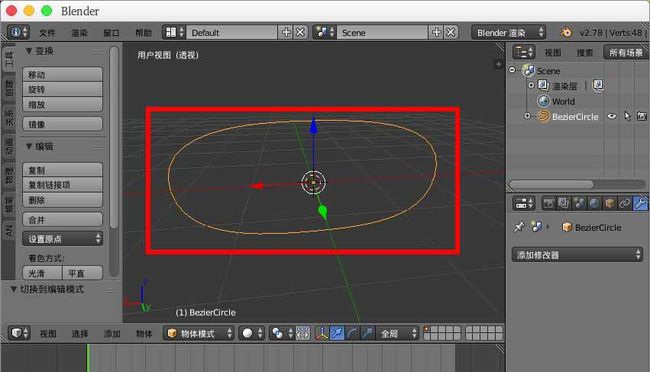Open the Modifiers wrench tab
The height and width of the screenshot is (372, 650).
pyautogui.click(x=640, y=204)
